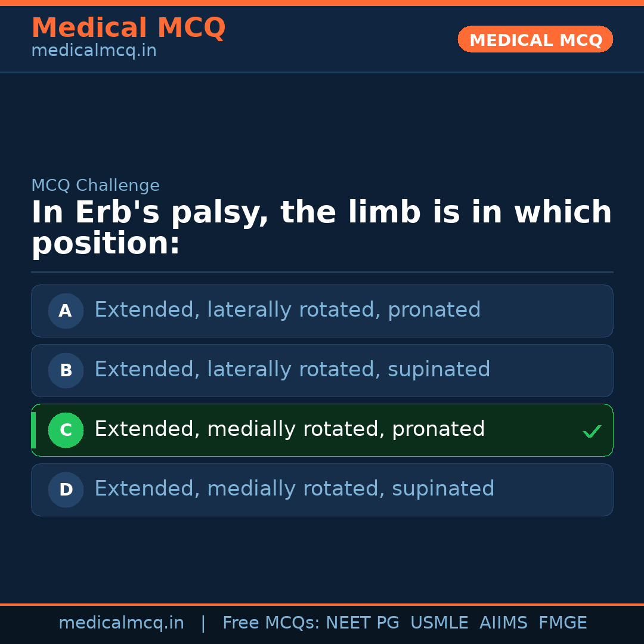
Task: Click FMGE in the footer
Action: [x=563, y=623]
